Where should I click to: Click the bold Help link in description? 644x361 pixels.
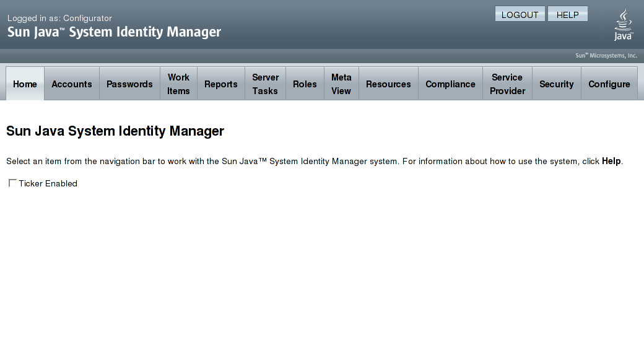611,161
